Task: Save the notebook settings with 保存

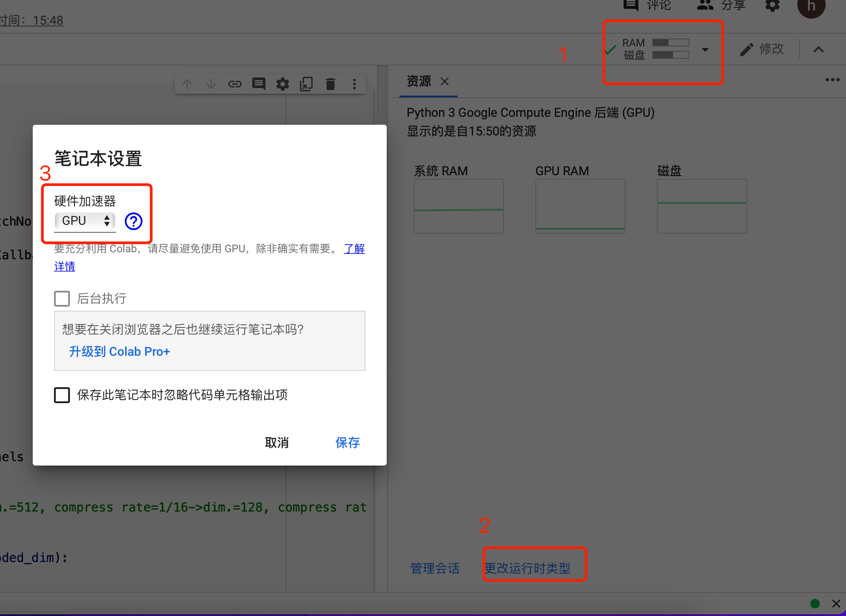Action: coord(348,443)
